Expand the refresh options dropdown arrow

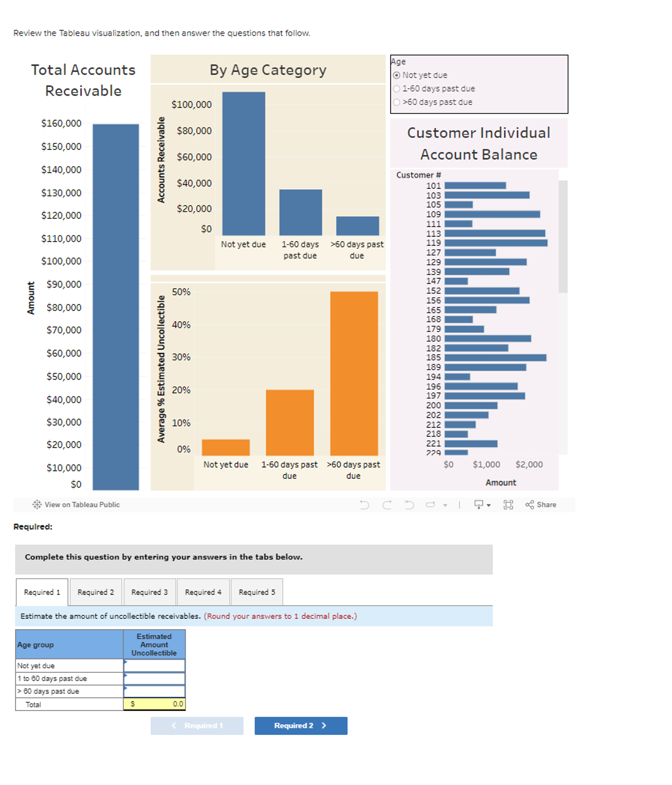(x=445, y=505)
